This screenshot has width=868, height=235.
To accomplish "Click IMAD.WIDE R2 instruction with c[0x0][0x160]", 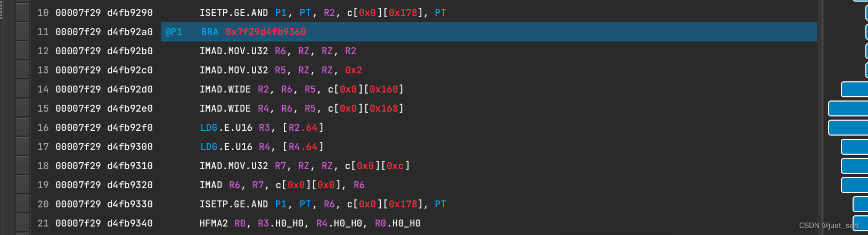I will pos(301,89).
